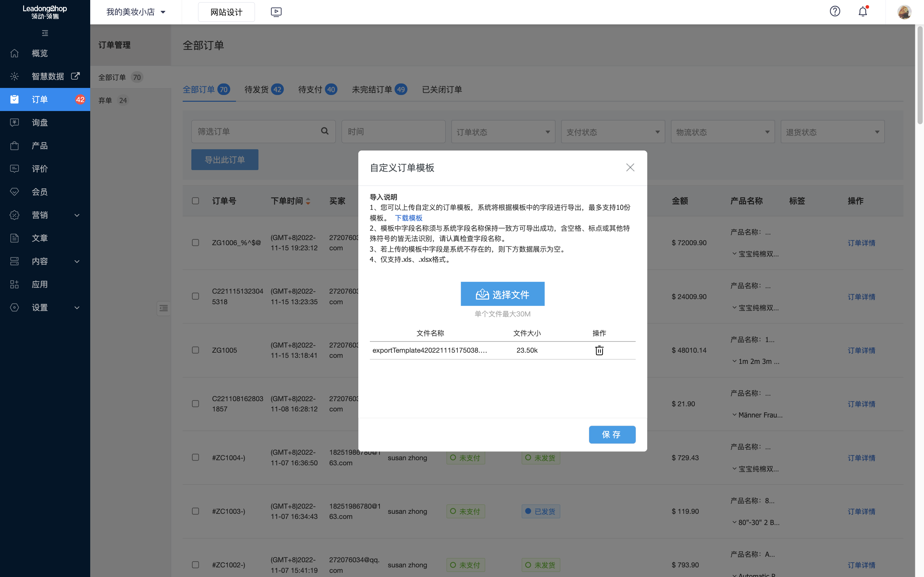Switch to the 待发货 tab
Screen dimensions: 924x577
tap(257, 89)
